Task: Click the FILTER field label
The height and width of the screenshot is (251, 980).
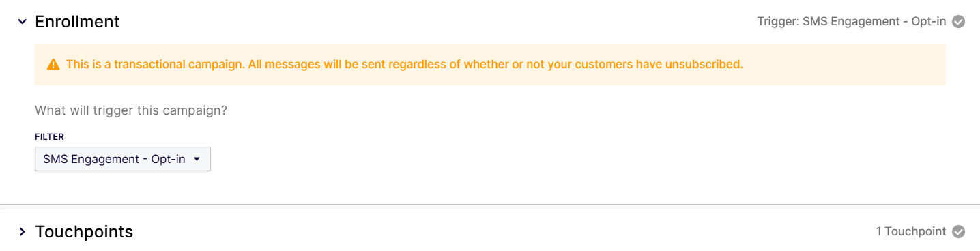Action: coord(49,137)
